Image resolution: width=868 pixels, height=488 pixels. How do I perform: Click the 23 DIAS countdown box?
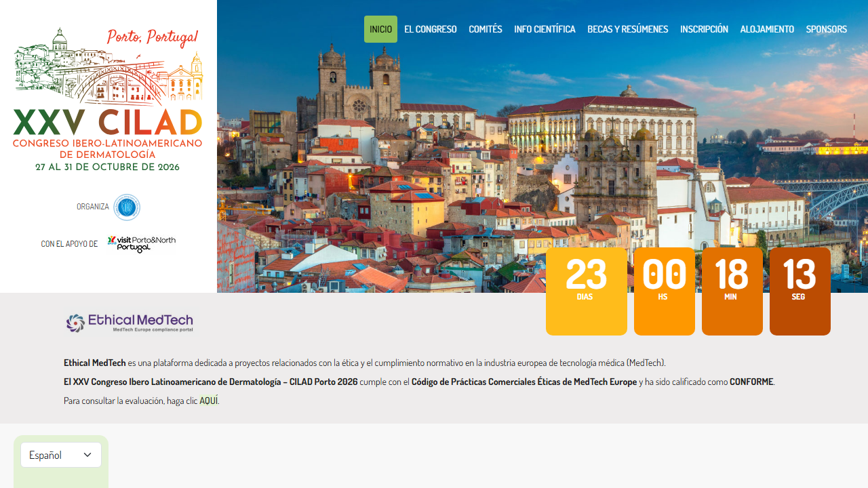pyautogui.click(x=587, y=291)
